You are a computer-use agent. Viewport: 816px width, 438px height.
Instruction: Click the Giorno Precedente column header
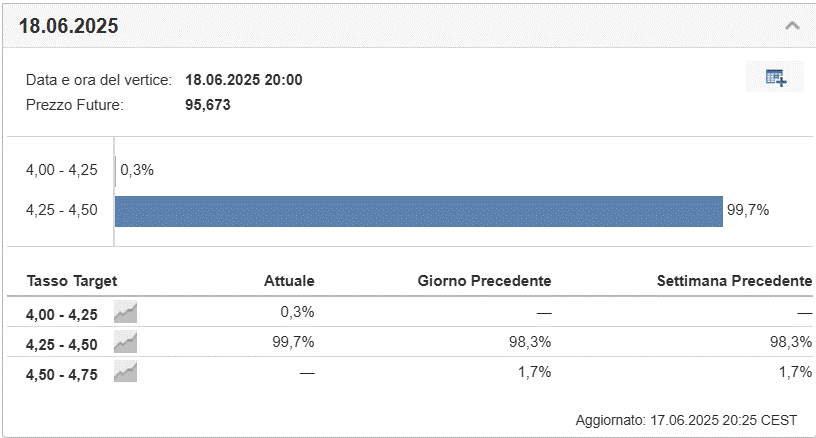(484, 281)
